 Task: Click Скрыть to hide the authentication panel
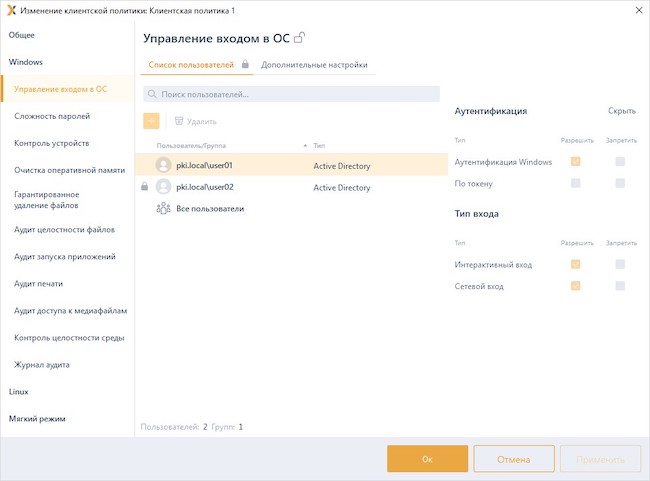[x=621, y=112]
